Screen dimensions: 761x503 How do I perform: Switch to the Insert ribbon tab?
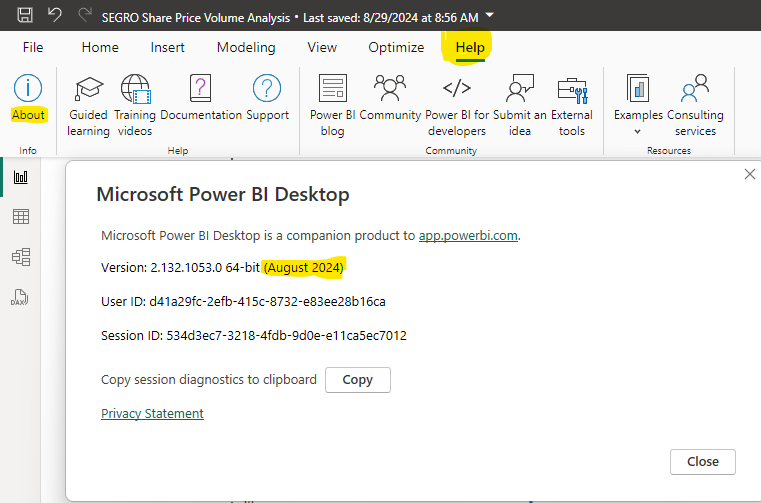[167, 47]
